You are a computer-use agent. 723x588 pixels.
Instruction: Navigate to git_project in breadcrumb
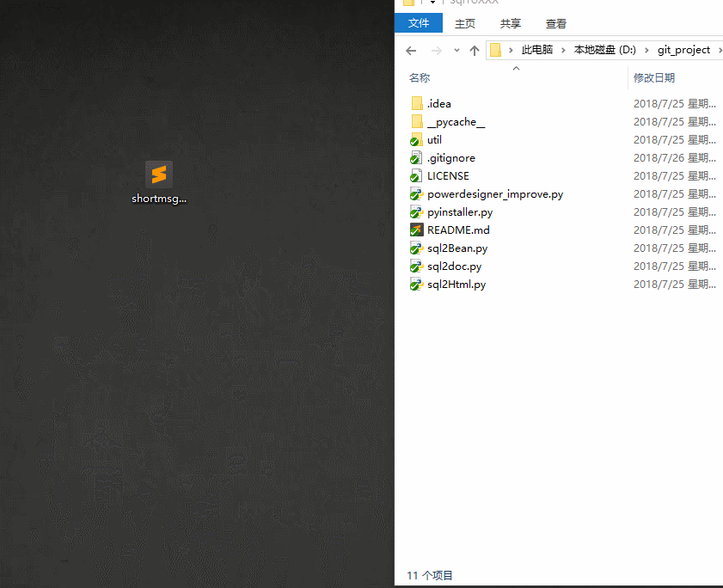coord(683,50)
